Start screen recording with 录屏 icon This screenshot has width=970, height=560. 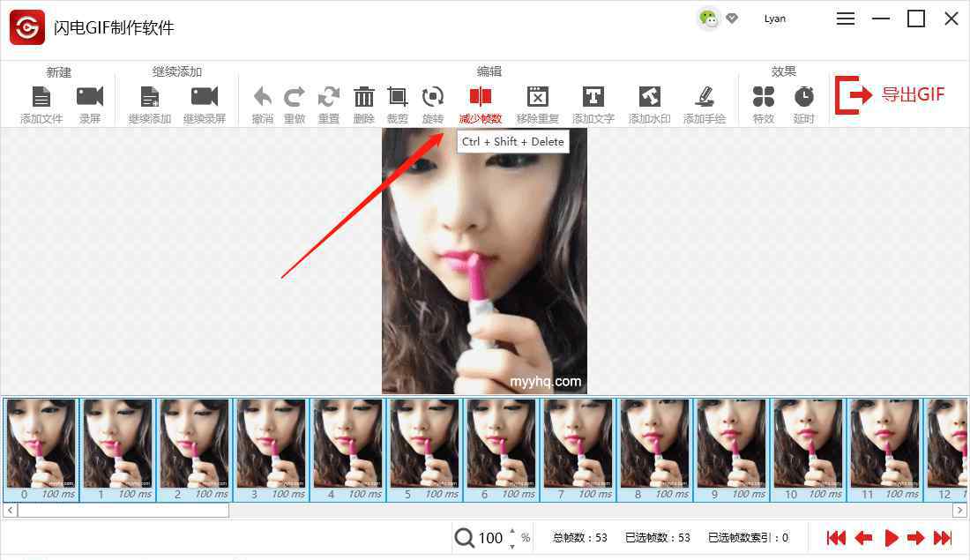[90, 97]
